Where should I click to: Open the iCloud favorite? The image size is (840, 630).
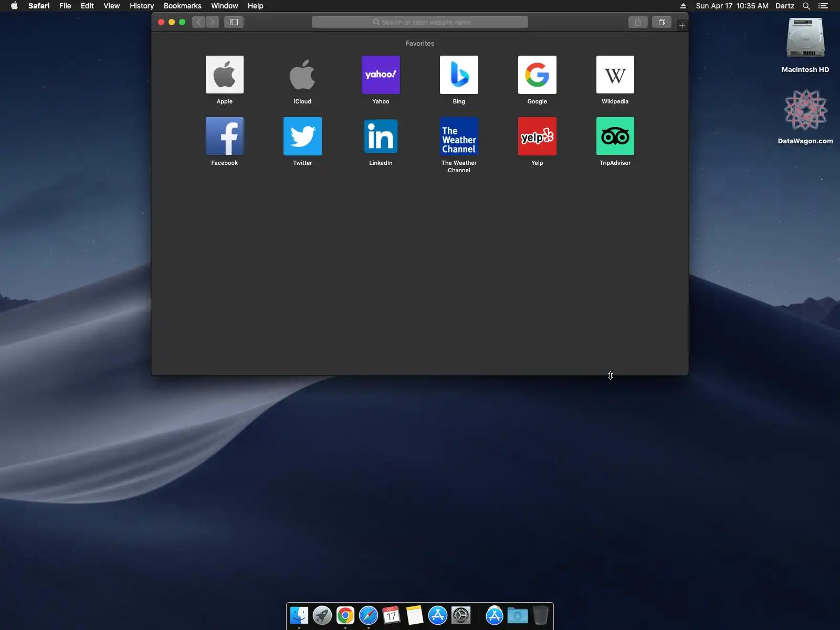click(x=302, y=75)
